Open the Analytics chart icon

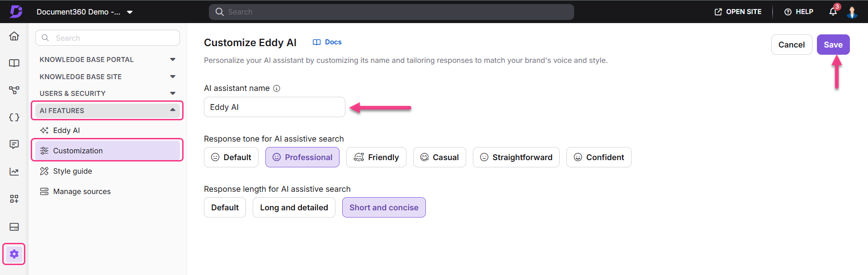point(14,172)
